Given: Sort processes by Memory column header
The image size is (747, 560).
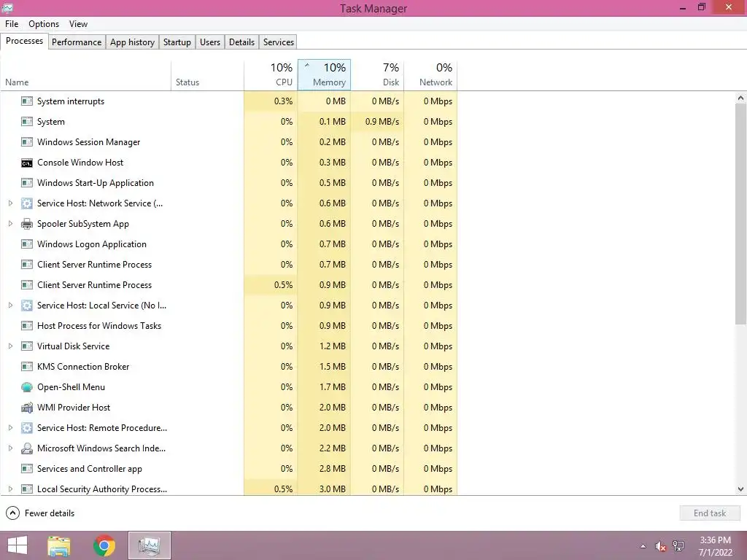Looking at the screenshot, I should pos(325,75).
